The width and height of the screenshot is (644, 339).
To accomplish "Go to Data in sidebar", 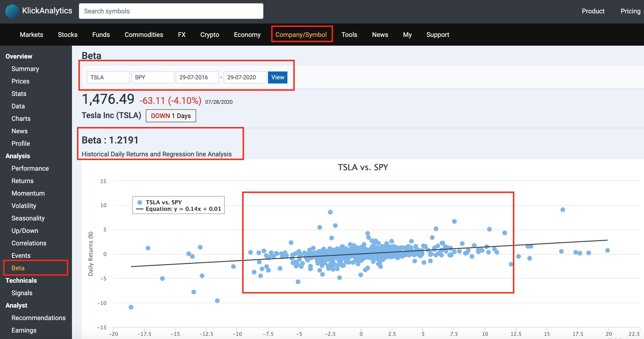I will pos(18,106).
